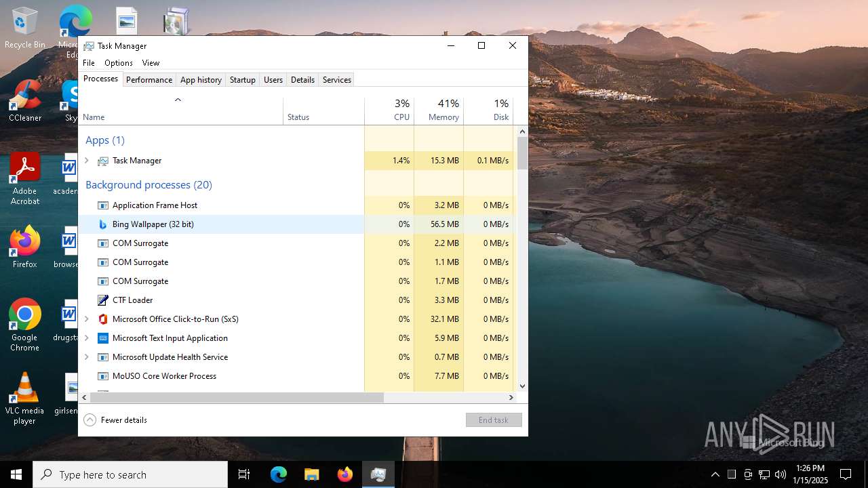
Task: Switch to the Details tab
Action: coord(302,80)
